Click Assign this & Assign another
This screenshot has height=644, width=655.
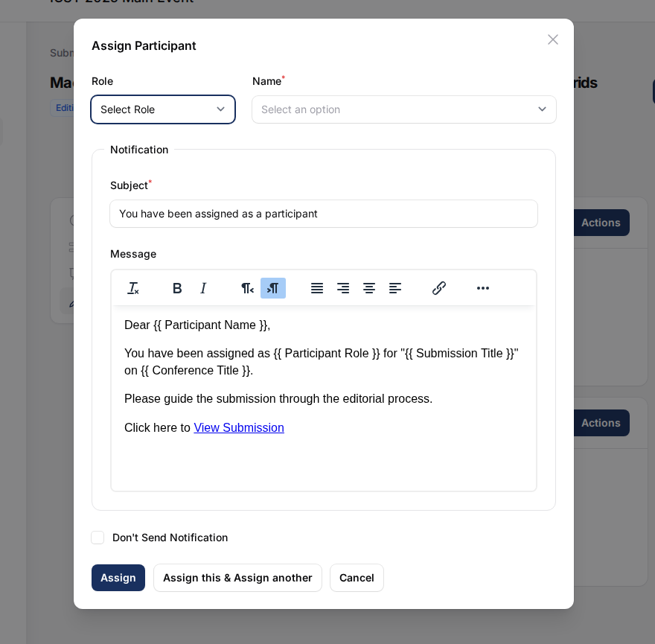pyautogui.click(x=237, y=578)
